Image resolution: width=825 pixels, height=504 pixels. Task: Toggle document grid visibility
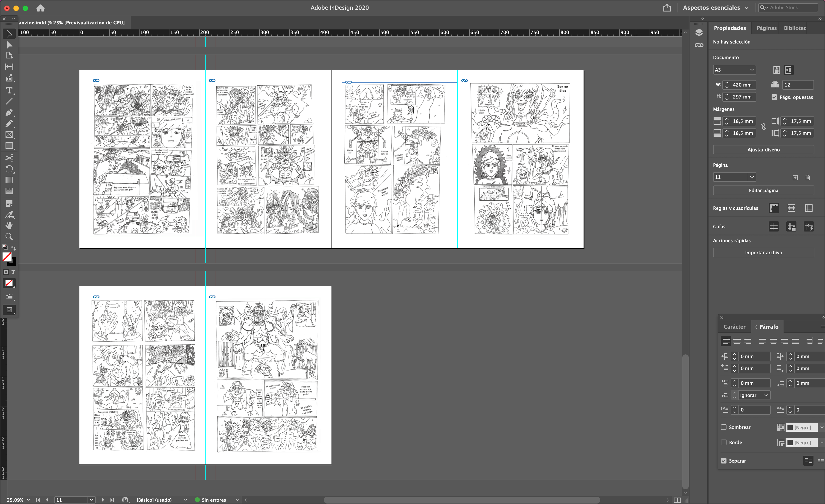click(x=809, y=208)
